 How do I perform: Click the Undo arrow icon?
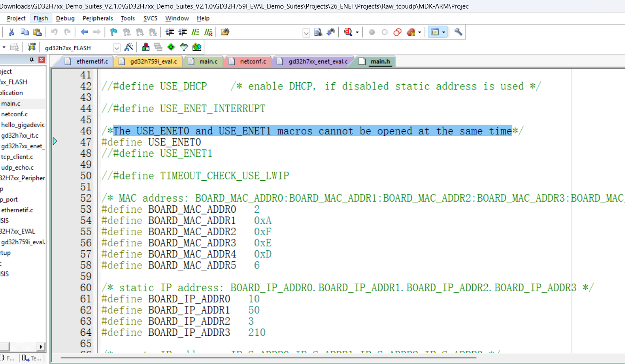(54, 32)
